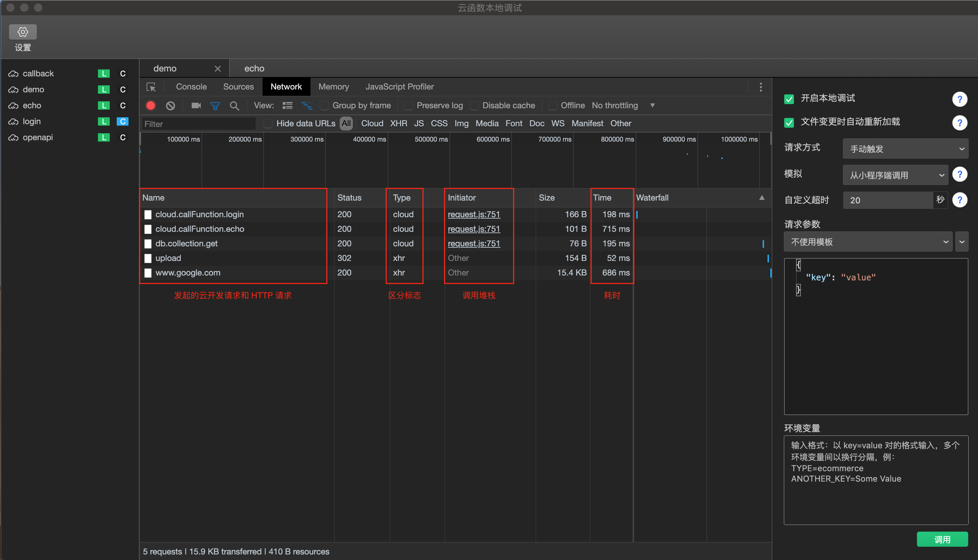Viewport: 978px width, 560px height.
Task: Uncheck 开启本地调试 checkbox
Action: coord(789,99)
